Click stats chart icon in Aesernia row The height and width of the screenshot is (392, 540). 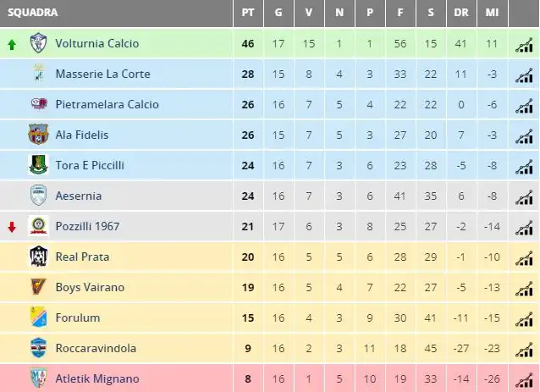tap(524, 197)
